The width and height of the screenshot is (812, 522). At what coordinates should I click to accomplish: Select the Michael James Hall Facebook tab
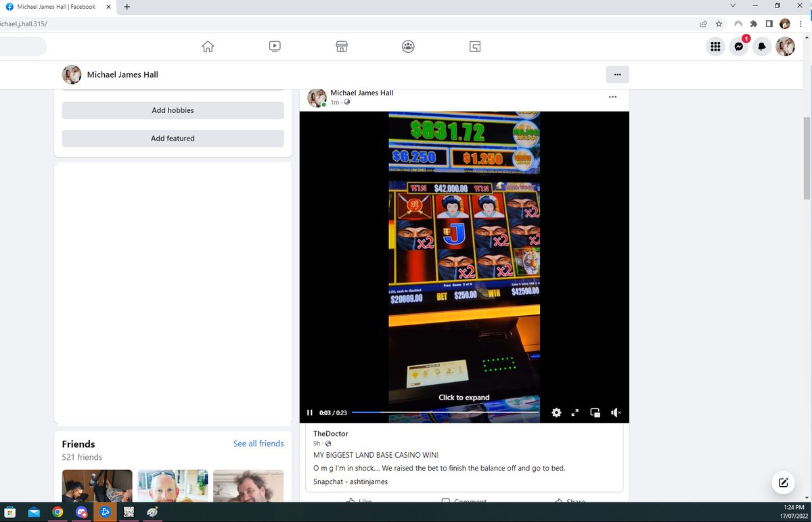click(x=57, y=7)
